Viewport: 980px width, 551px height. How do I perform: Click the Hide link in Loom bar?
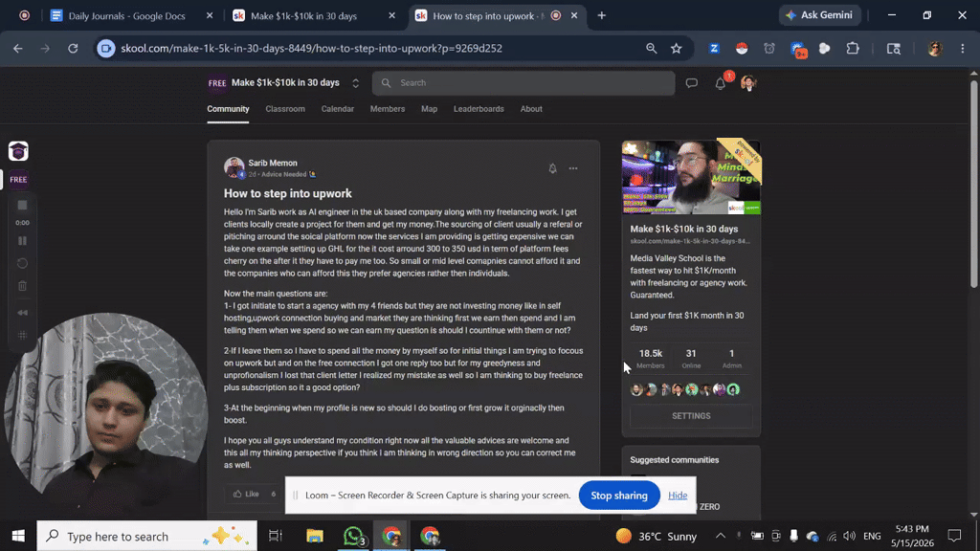pyautogui.click(x=678, y=496)
